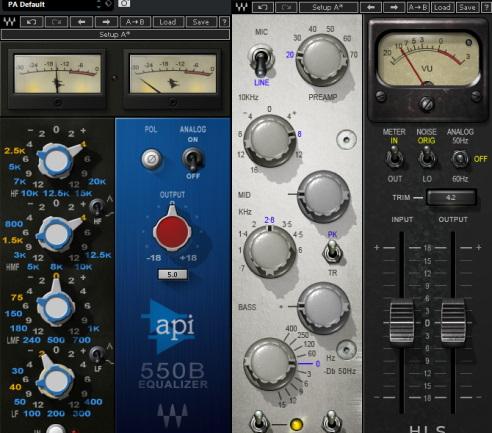Toggle the POL polarity button
The height and width of the screenshot is (433, 492).
[x=152, y=159]
